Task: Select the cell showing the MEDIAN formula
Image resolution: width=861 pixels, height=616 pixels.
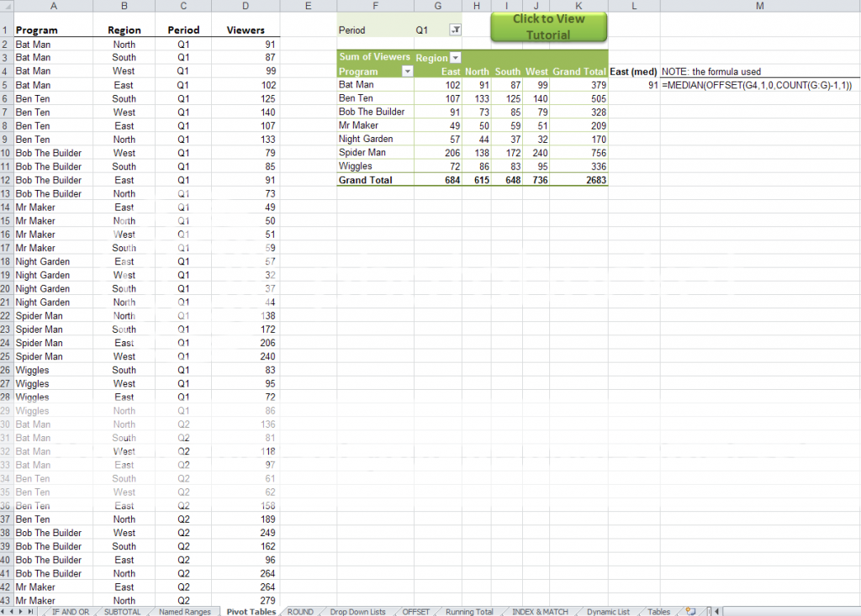Action: coord(761,85)
